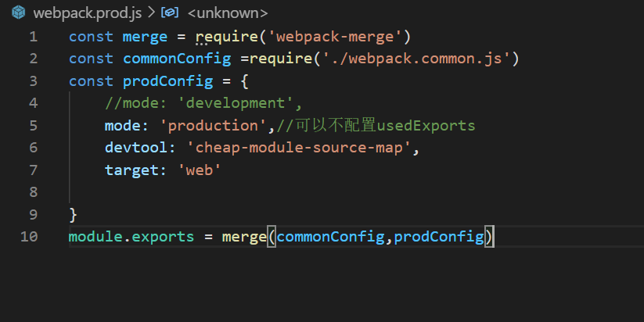Click commonConfig argument inside merge call
The height and width of the screenshot is (322, 644).
(331, 237)
